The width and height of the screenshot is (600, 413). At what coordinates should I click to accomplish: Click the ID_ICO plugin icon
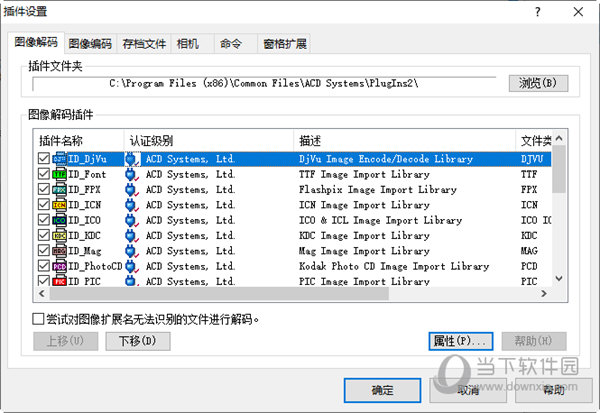(59, 220)
